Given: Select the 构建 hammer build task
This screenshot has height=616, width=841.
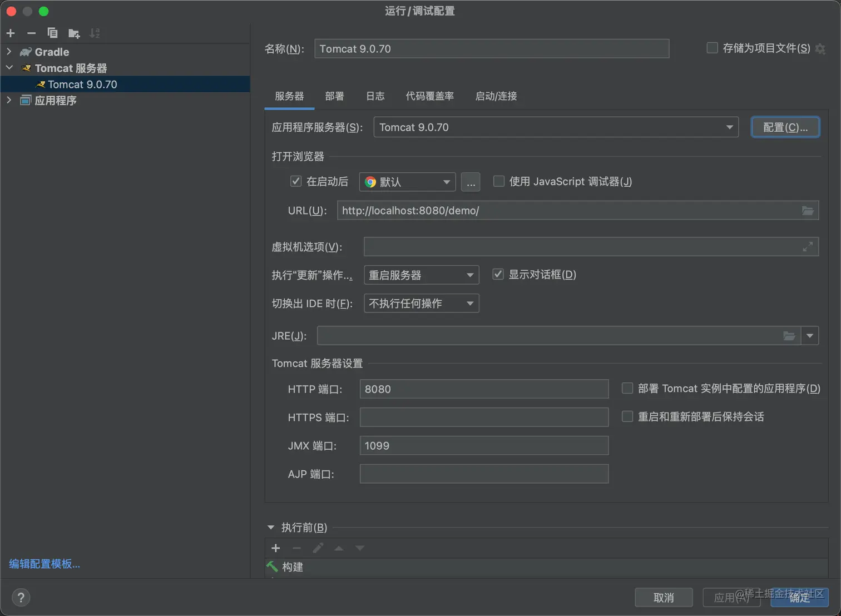Looking at the screenshot, I should 547,567.
